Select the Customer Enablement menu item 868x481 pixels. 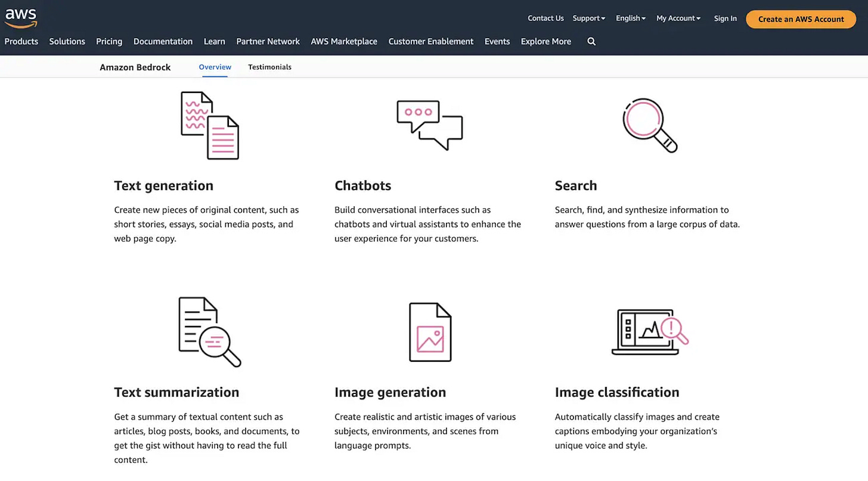(x=431, y=42)
